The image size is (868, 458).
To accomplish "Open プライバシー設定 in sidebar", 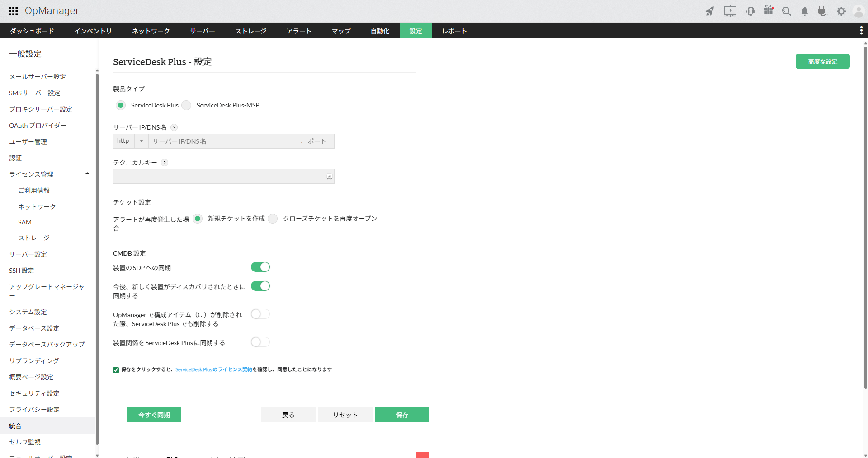I will pyautogui.click(x=34, y=410).
